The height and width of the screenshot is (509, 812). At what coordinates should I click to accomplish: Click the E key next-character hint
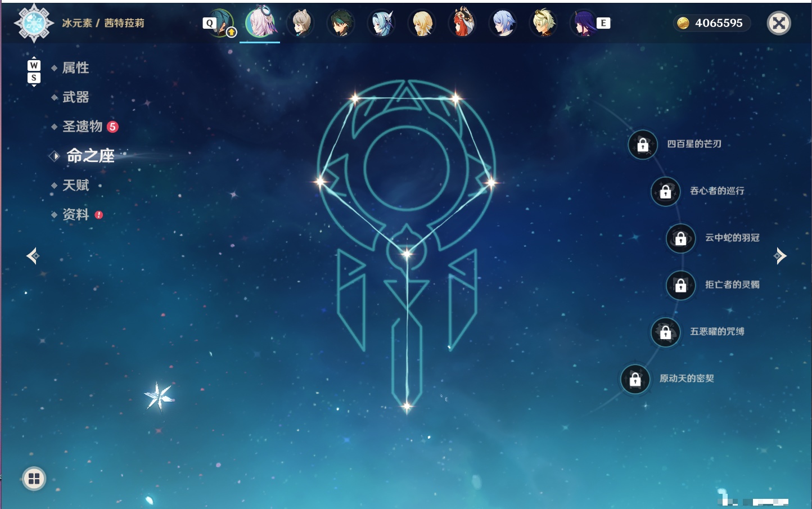tap(603, 23)
